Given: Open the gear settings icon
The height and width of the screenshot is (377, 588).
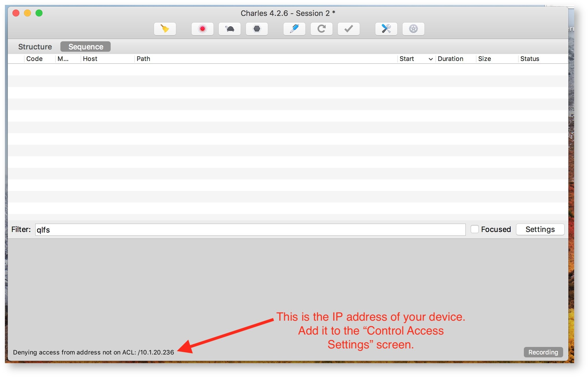Looking at the screenshot, I should 413,29.
